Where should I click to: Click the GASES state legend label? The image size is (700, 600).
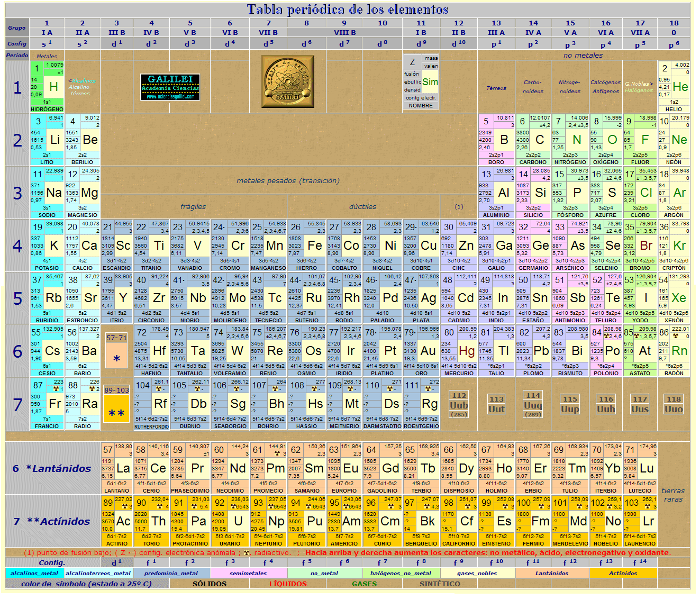(365, 584)
